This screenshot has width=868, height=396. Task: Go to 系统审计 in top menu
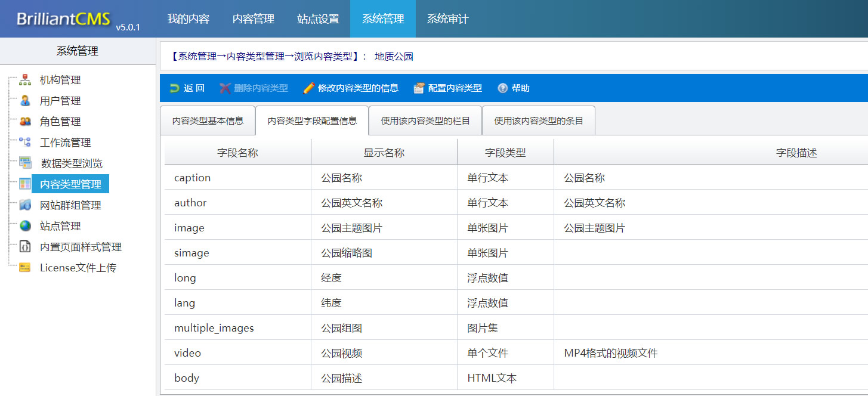pyautogui.click(x=447, y=19)
